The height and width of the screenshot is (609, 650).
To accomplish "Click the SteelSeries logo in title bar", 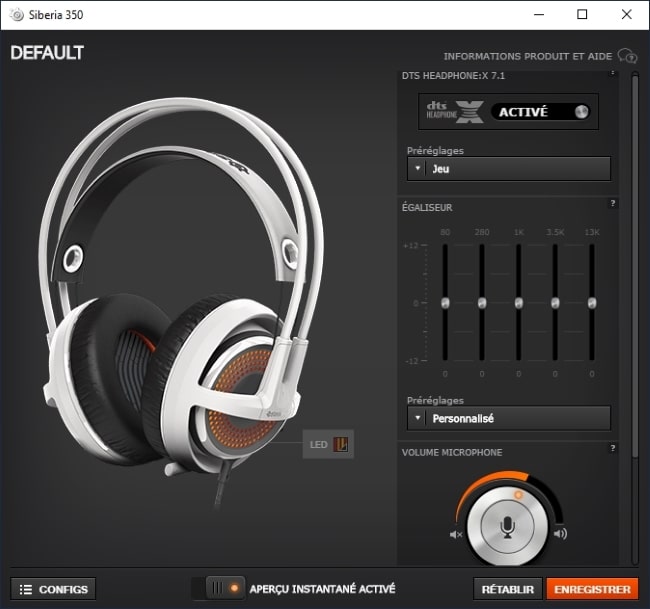I will point(17,15).
